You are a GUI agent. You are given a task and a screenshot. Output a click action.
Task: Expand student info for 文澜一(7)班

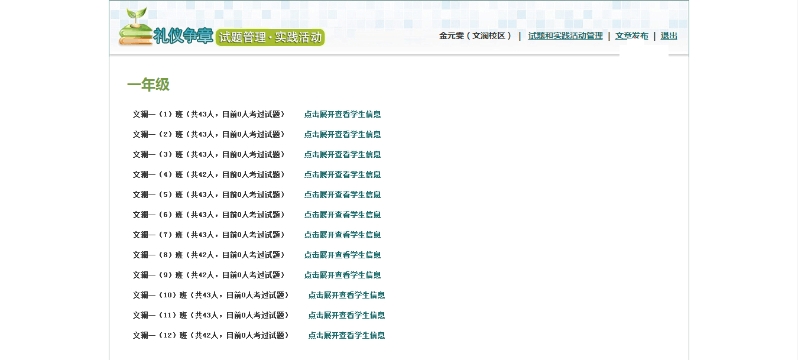tap(343, 235)
